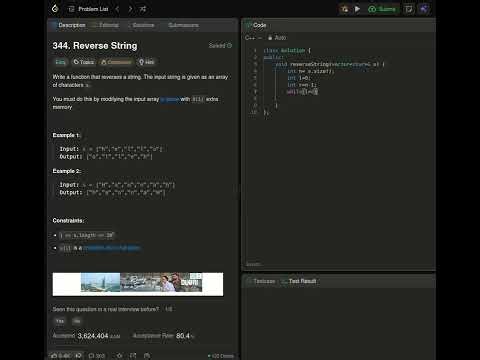Click the Constraints heading
This screenshot has height=360, width=480.
(x=68, y=220)
